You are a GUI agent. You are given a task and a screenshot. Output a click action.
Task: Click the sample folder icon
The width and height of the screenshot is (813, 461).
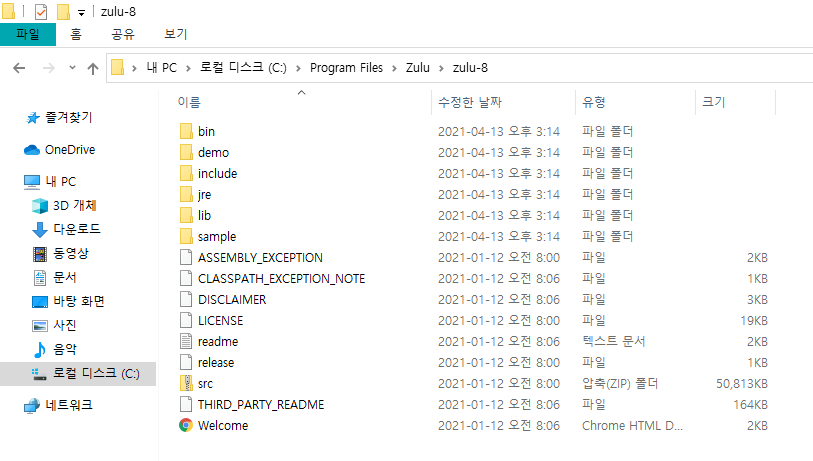[x=186, y=236]
